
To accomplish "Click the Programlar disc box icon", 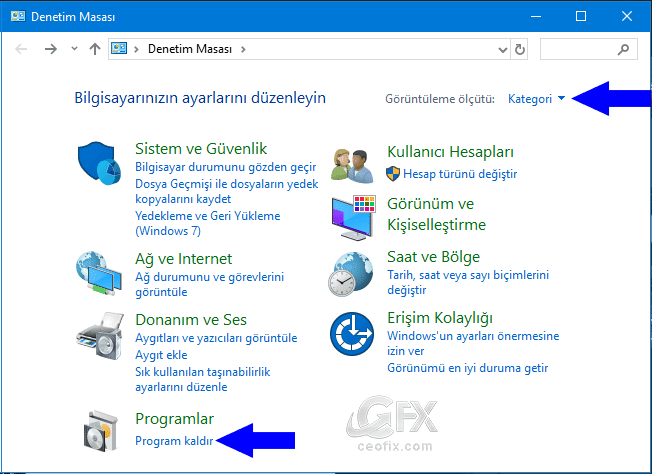I will click(99, 430).
